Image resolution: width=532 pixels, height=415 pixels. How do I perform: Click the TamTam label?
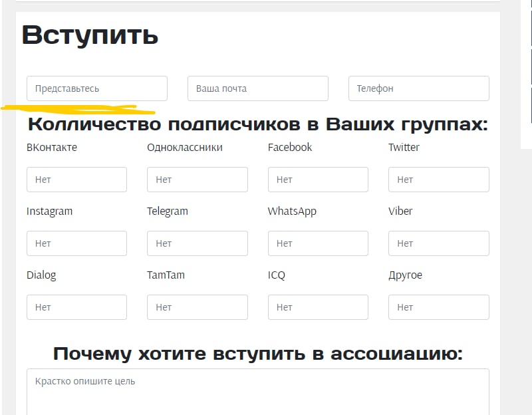166,275
